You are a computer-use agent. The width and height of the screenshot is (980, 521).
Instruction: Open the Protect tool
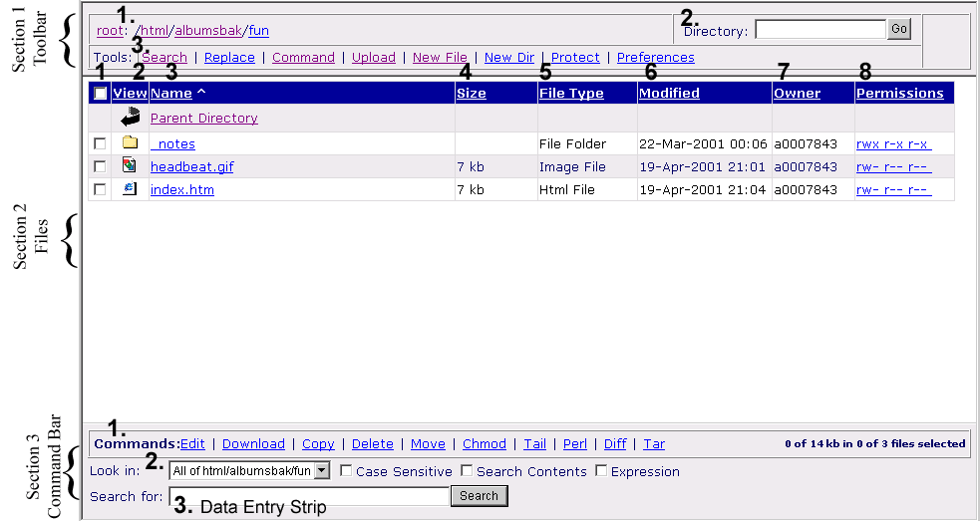pyautogui.click(x=575, y=58)
